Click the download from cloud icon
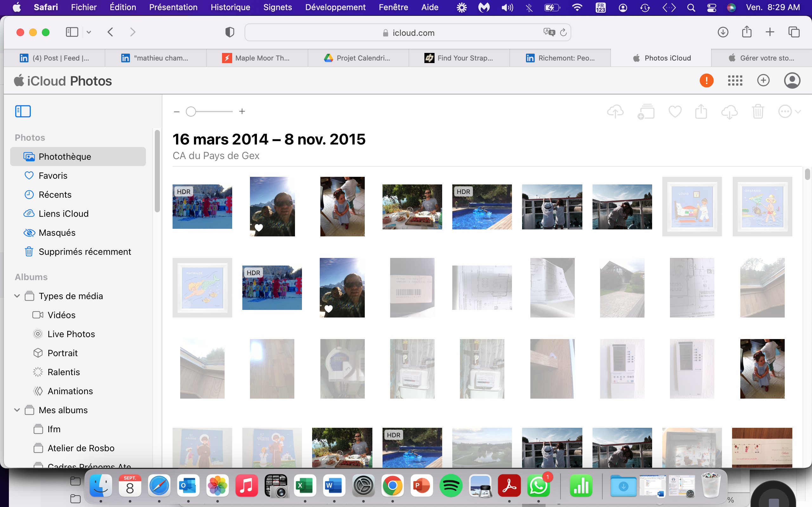The height and width of the screenshot is (507, 812). [x=730, y=112]
